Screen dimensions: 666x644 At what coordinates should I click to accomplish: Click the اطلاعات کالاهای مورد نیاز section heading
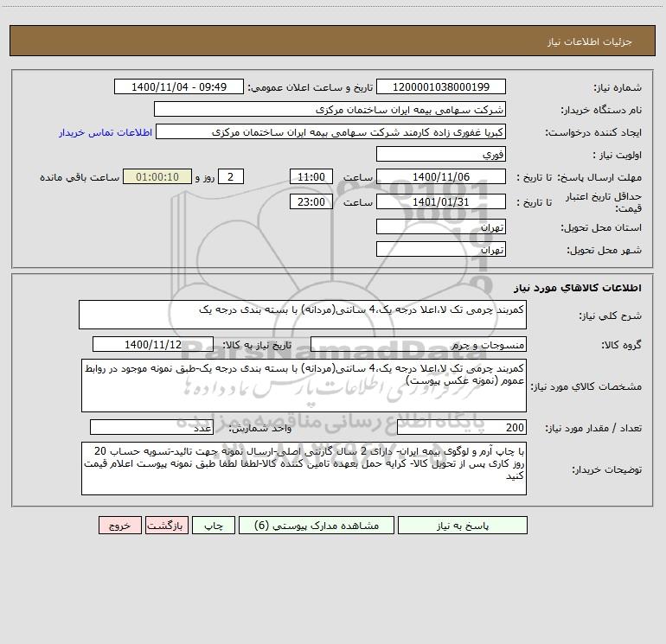(x=578, y=287)
